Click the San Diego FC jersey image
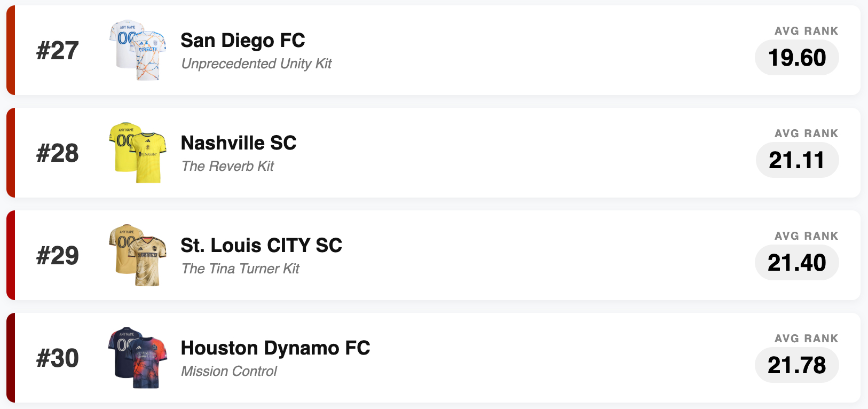This screenshot has width=868, height=409. [x=138, y=51]
